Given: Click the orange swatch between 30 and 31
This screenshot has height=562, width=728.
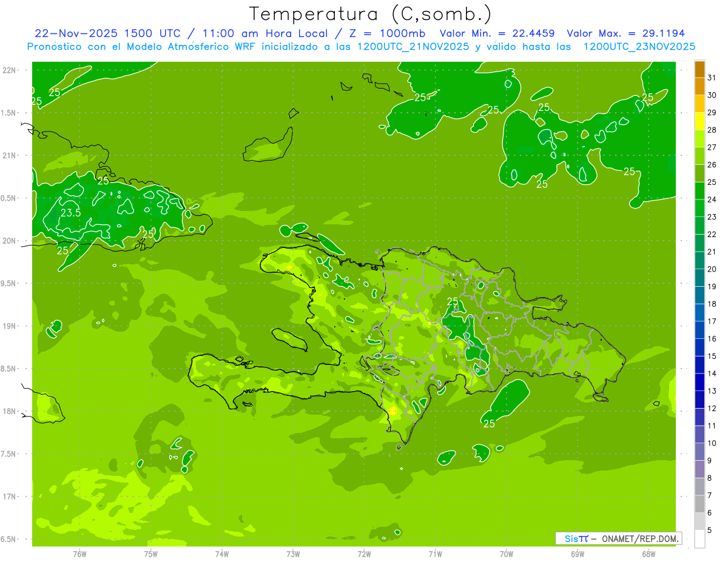Looking at the screenshot, I should click(x=699, y=86).
